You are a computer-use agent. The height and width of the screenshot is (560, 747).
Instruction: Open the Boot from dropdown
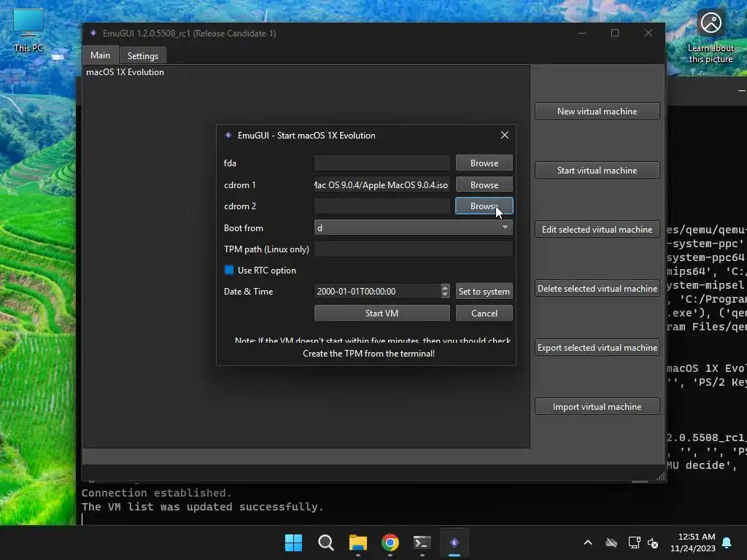tap(413, 227)
